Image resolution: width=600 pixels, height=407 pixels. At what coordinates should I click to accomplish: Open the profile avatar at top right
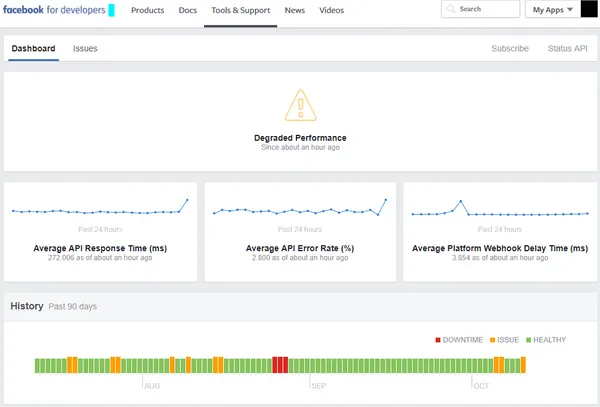[x=590, y=10]
